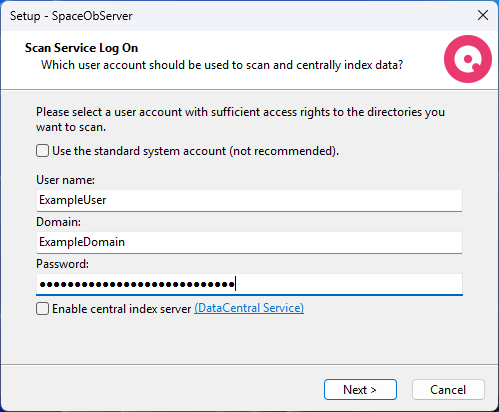Focus the Domain field containing ExampleDomain
Viewport: 499px width, 412px height.
tap(249, 242)
